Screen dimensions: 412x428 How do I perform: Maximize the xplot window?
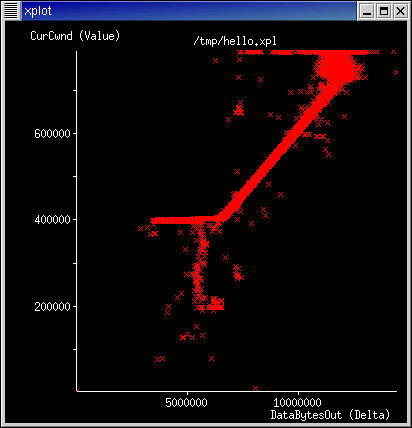[384, 12]
